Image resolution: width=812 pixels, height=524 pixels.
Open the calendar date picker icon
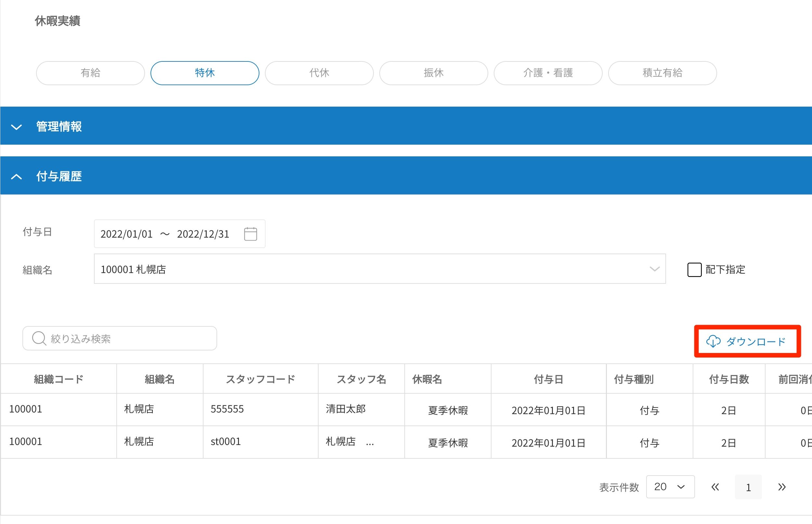250,234
